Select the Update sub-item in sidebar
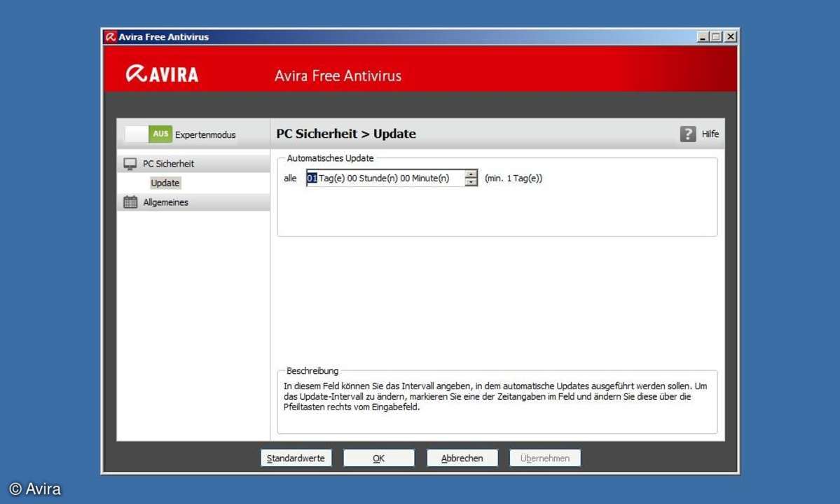The image size is (840, 504). click(165, 183)
